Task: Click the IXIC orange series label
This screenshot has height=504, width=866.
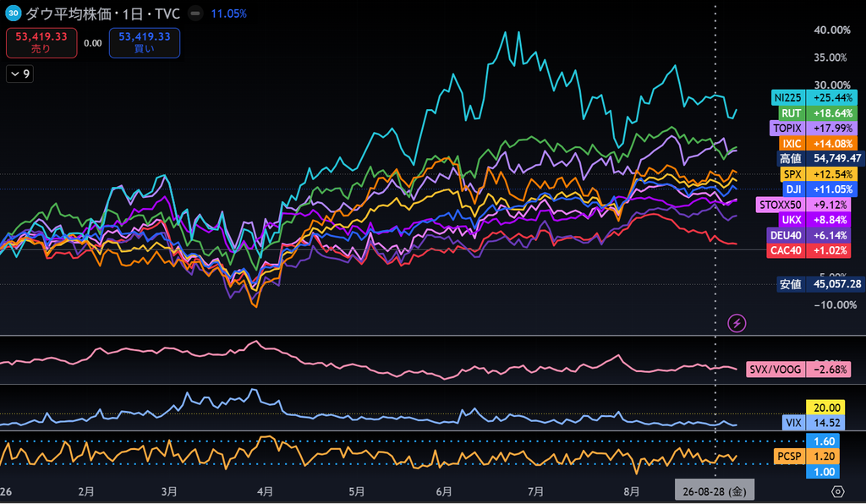Action: point(792,144)
